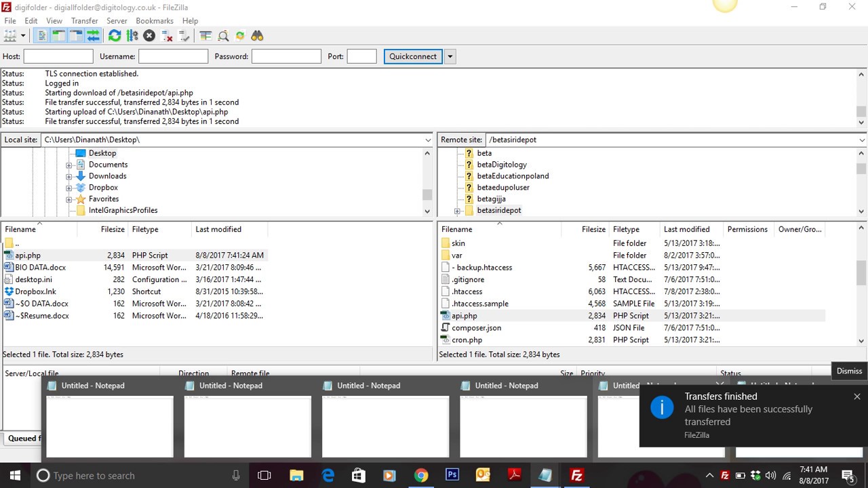Sort remote list by Permissions column

[x=747, y=229]
